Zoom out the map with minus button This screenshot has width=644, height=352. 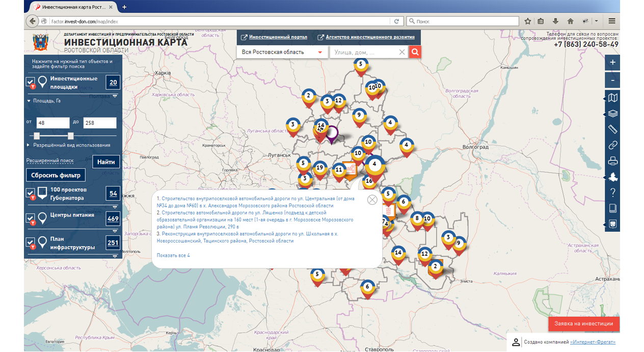click(x=612, y=80)
